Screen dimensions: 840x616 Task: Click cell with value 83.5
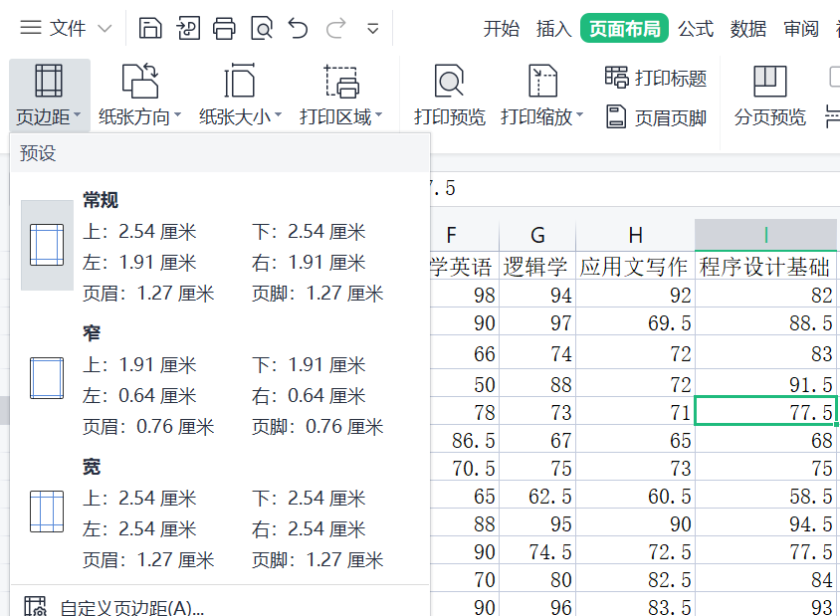click(635, 605)
